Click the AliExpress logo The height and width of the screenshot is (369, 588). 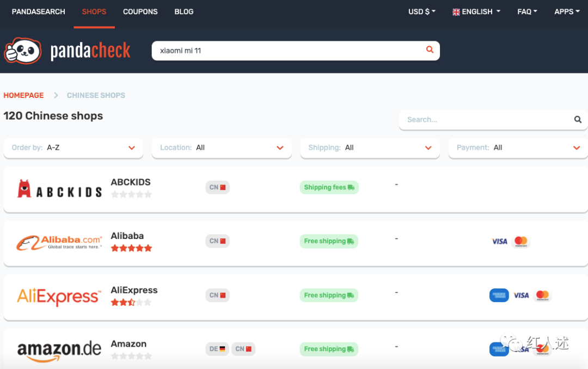59,297
